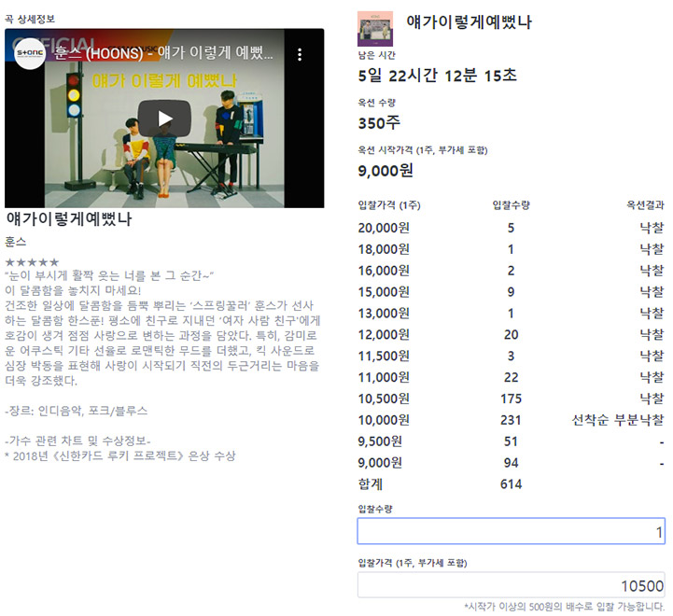Click the 옥션결과 column header

645,205
